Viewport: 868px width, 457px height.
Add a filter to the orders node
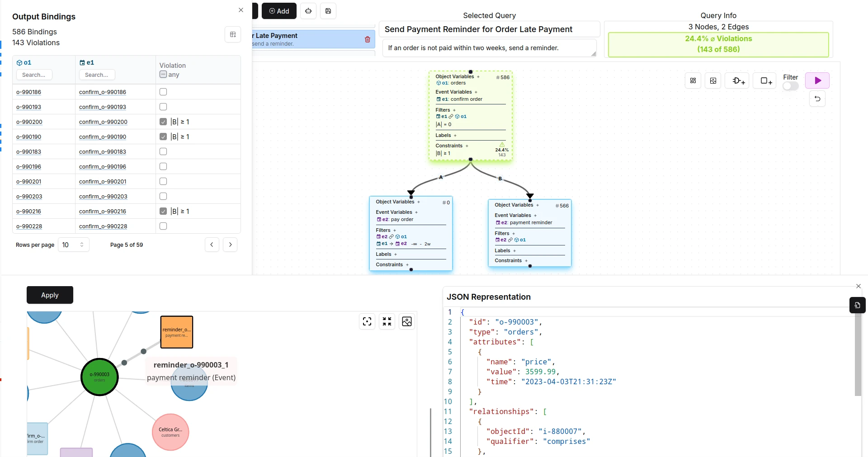click(x=454, y=110)
